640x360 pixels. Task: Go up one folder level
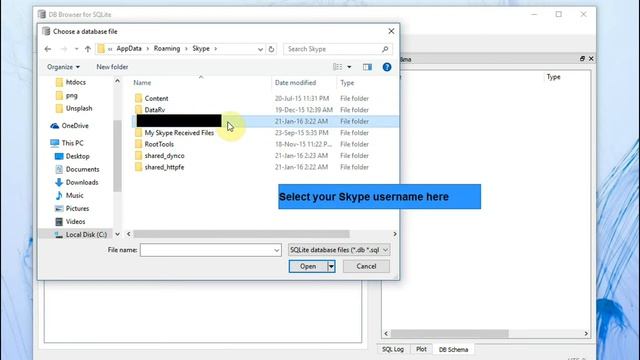pos(88,49)
